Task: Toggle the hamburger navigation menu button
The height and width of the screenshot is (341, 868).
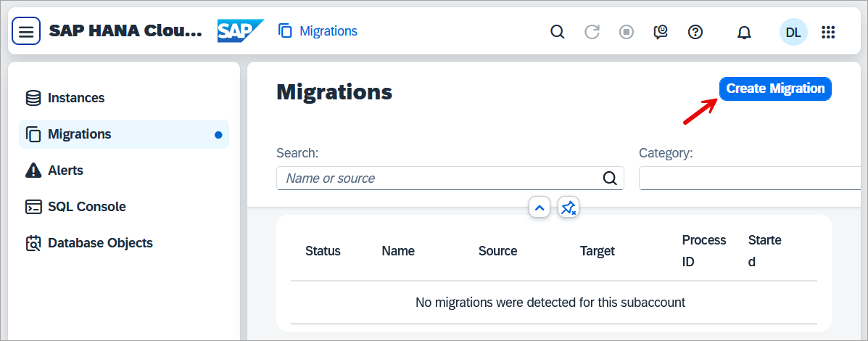Action: pyautogui.click(x=26, y=31)
